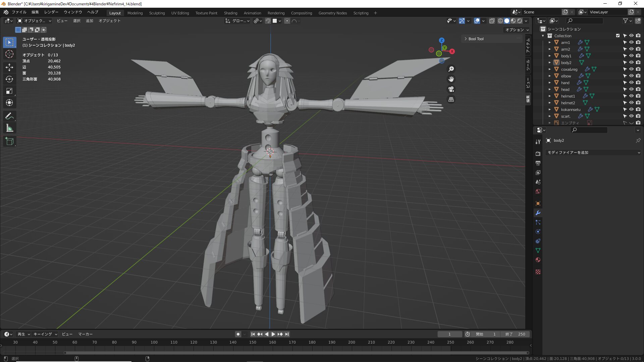Image resolution: width=644 pixels, height=362 pixels.
Task: Select the Rotate tool
Action: [9, 79]
